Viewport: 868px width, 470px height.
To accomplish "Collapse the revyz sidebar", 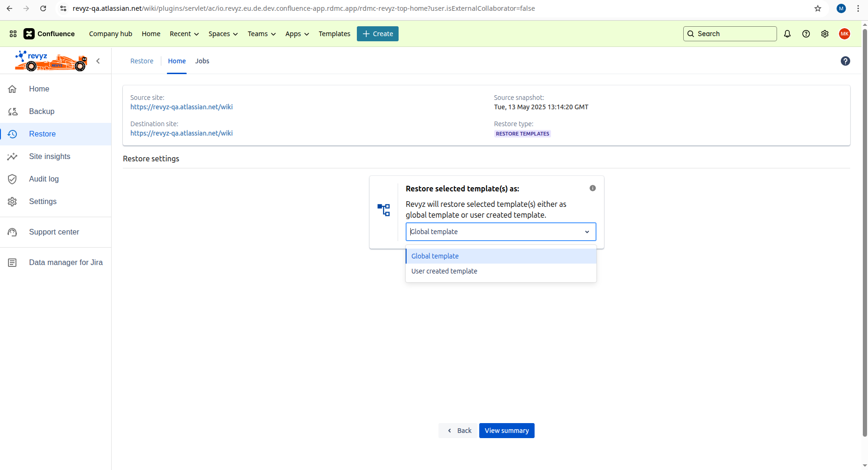I will [x=98, y=61].
